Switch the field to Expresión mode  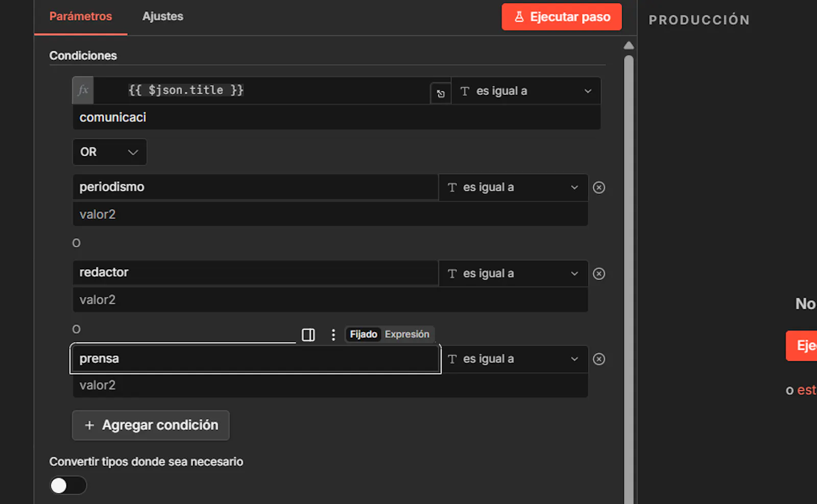[407, 334]
